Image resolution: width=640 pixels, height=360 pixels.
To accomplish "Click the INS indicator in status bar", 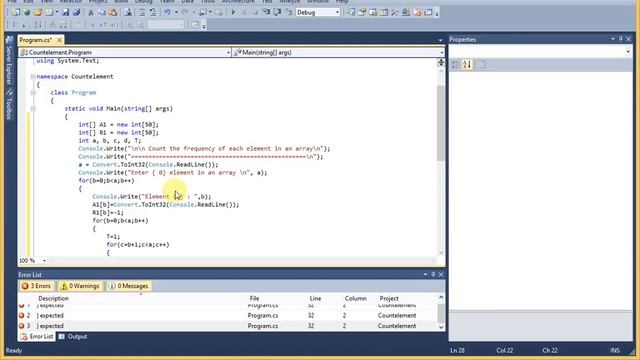I will [615, 350].
